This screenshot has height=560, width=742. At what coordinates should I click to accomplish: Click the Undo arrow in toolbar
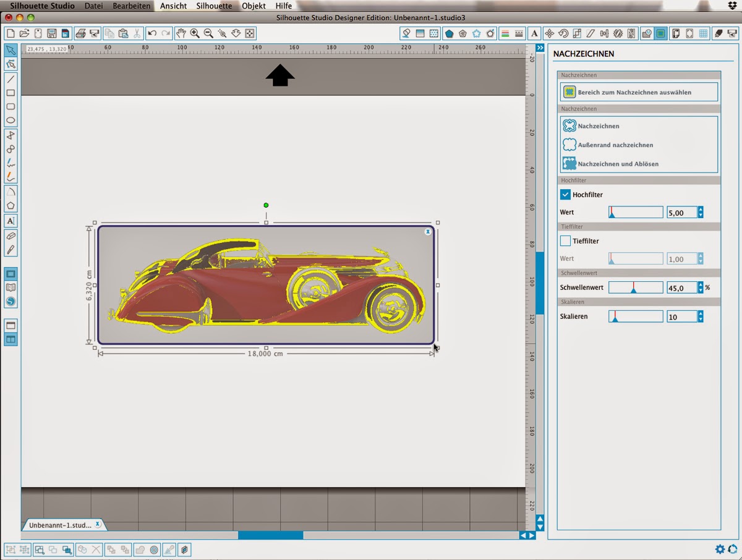click(x=152, y=33)
